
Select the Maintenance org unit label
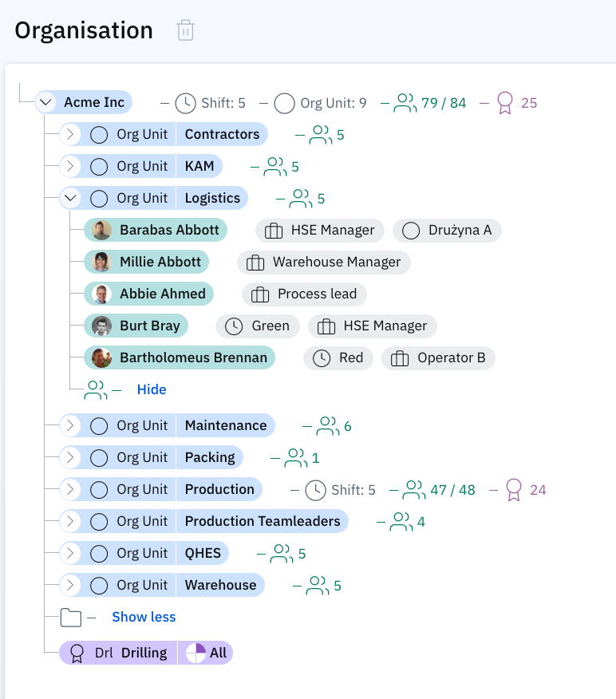226,426
